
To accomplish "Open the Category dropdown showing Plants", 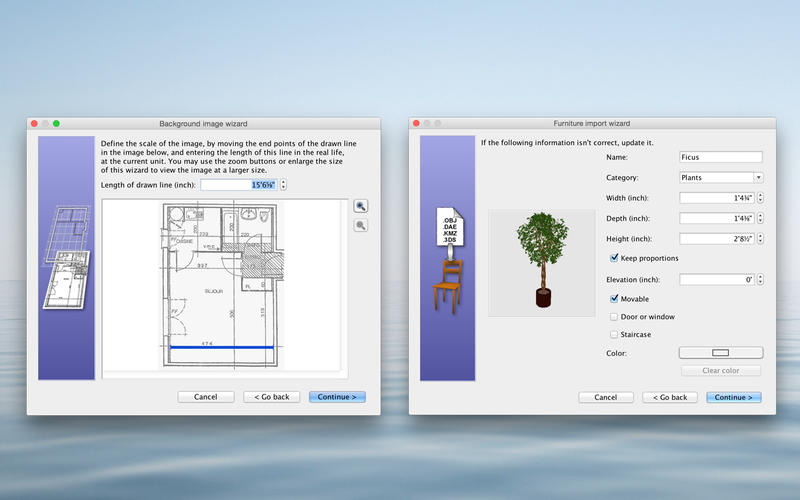I will (720, 177).
